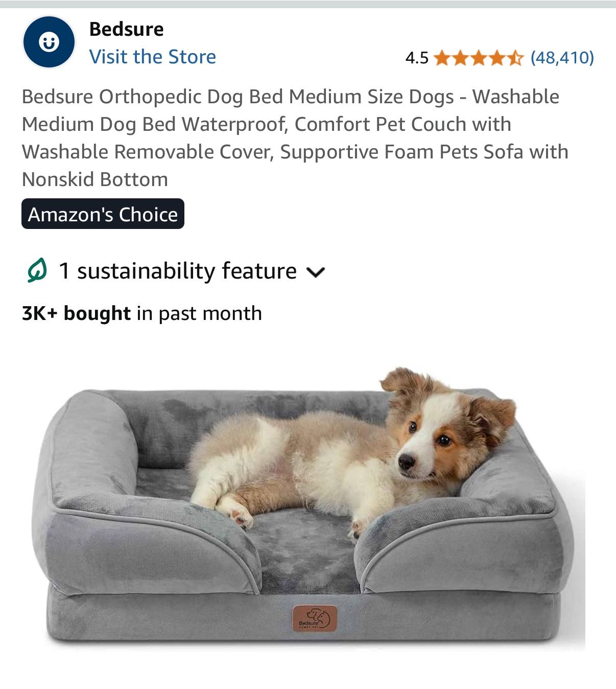Click the star rating icons
Screen dimensions: 616x689
pyautogui.click(x=479, y=58)
